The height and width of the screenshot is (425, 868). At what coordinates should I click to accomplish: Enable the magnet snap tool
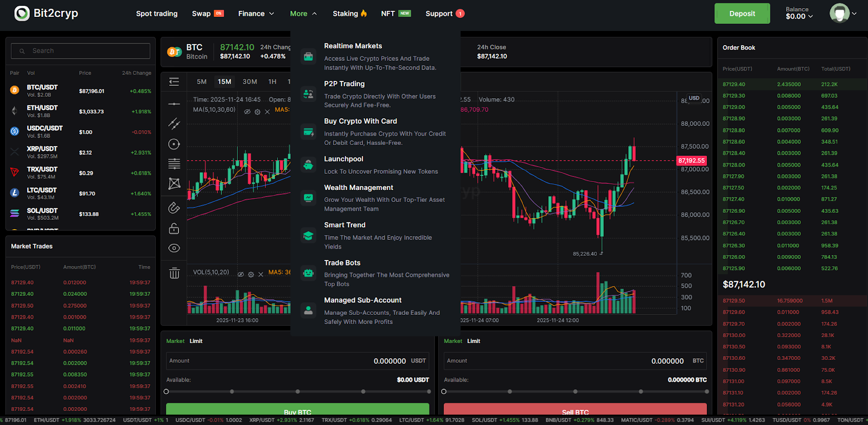174,207
